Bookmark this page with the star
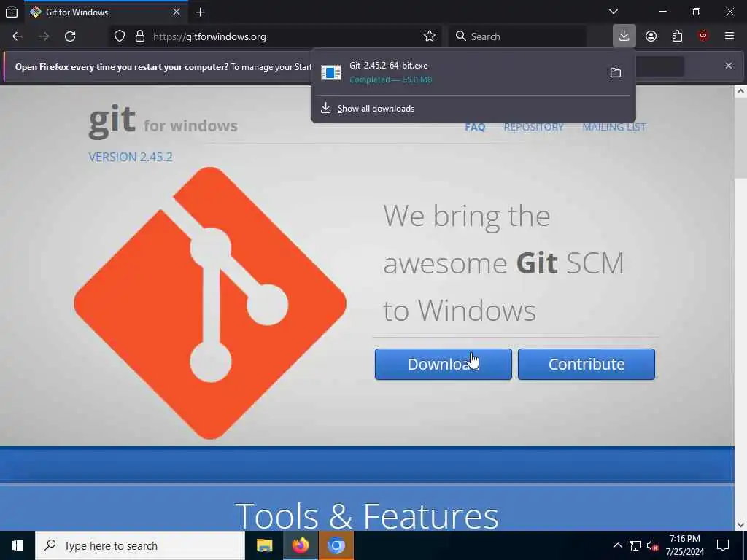The width and height of the screenshot is (747, 560). [429, 36]
